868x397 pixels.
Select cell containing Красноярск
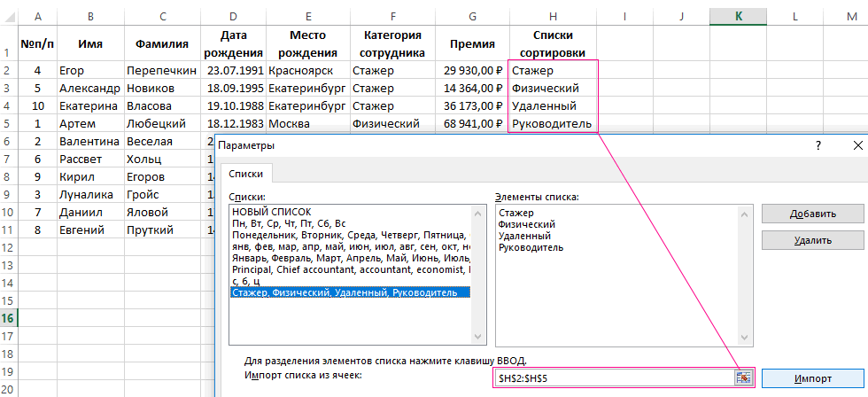(306, 70)
